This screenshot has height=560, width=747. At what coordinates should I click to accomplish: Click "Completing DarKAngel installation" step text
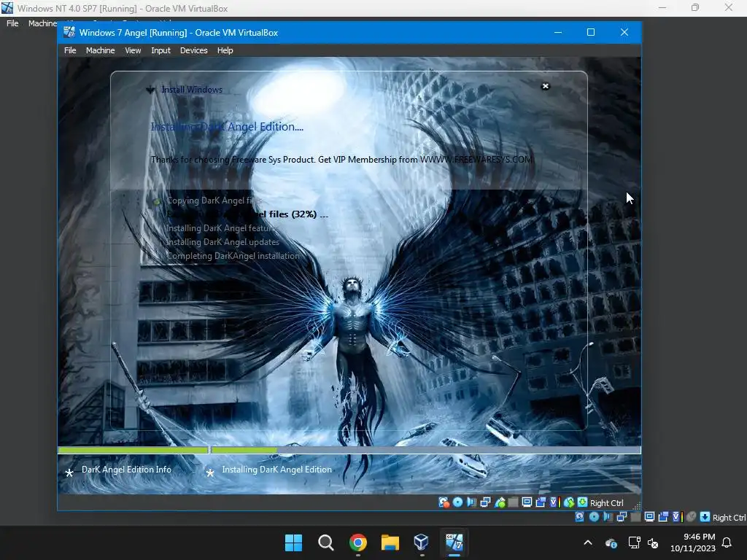tap(233, 256)
